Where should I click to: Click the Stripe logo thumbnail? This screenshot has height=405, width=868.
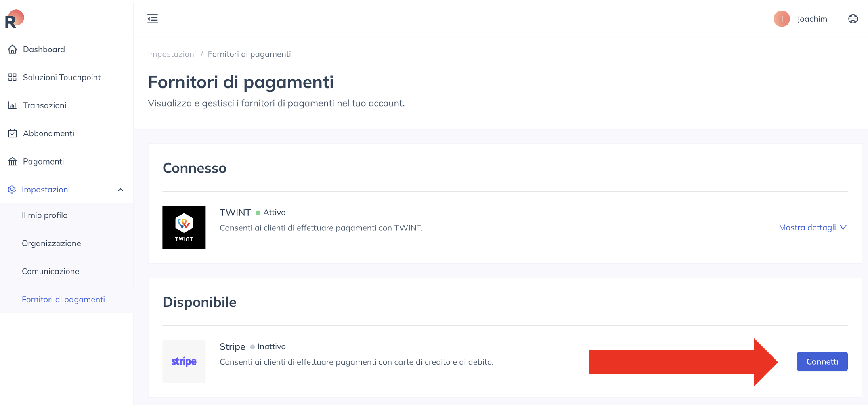[x=184, y=361]
